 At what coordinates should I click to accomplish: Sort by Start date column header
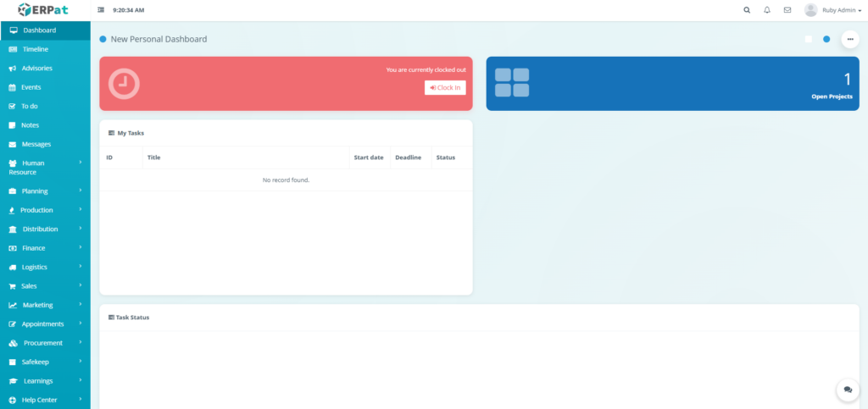pos(369,158)
